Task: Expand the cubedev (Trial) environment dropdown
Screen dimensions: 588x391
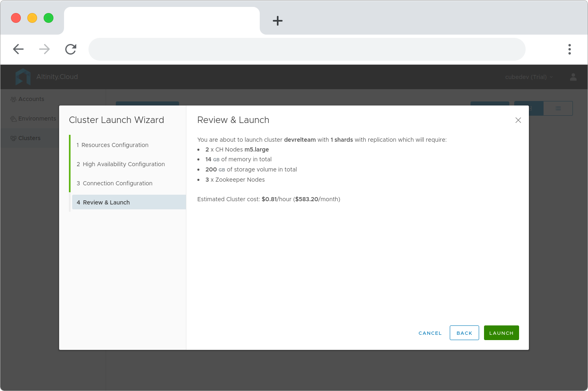Action: click(x=529, y=77)
